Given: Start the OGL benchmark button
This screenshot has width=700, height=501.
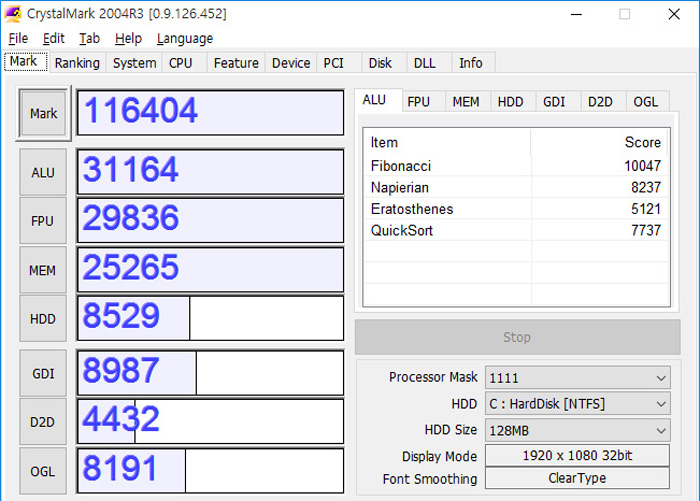Looking at the screenshot, I should [x=43, y=471].
